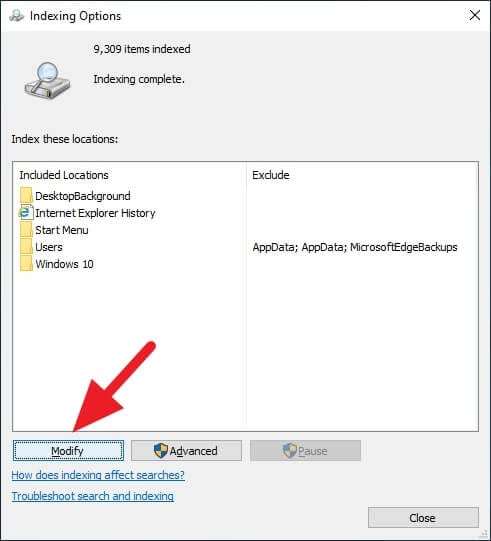
Task: Close the window with the X button
Action: pyautogui.click(x=475, y=15)
